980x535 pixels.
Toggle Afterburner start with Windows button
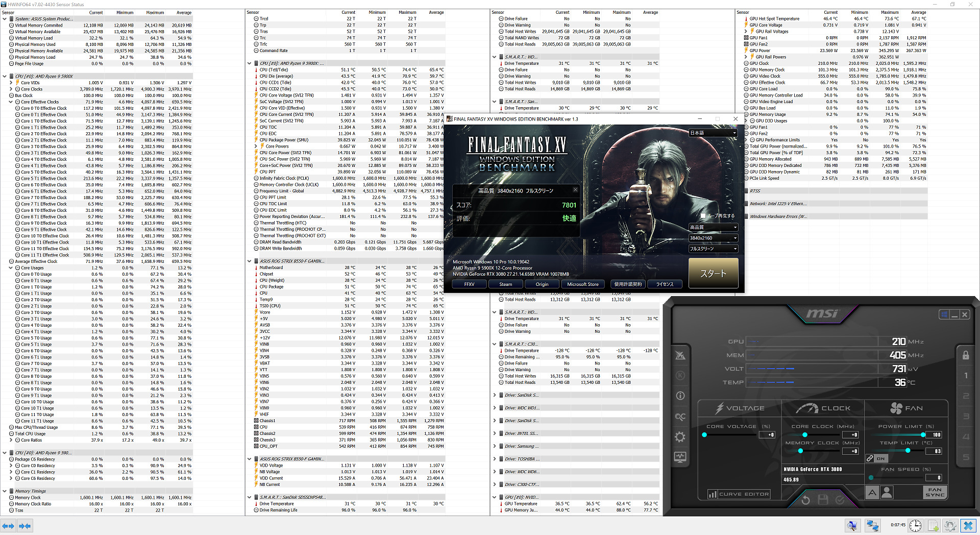(x=944, y=314)
